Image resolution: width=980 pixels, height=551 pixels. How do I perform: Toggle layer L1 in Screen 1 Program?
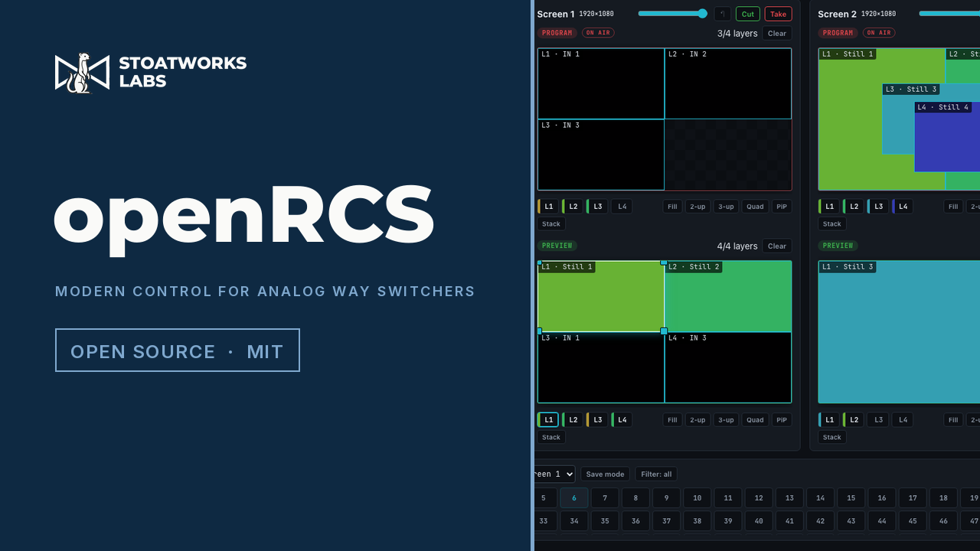pyautogui.click(x=548, y=207)
